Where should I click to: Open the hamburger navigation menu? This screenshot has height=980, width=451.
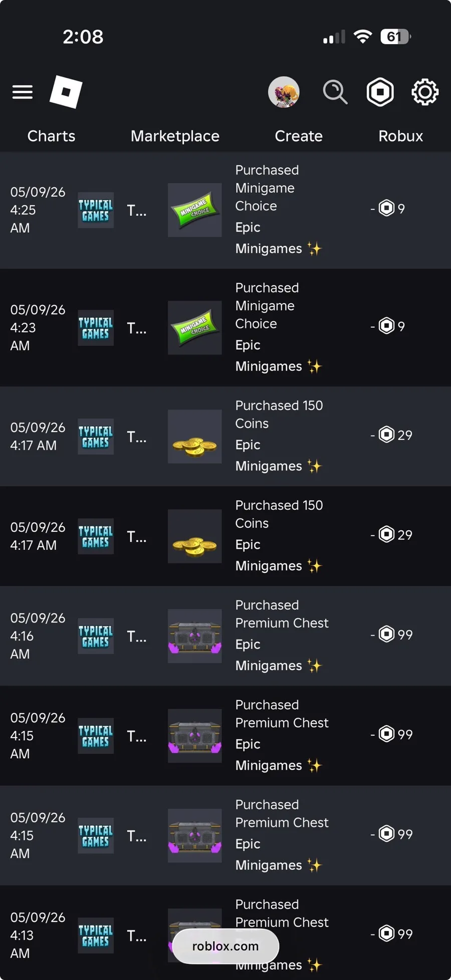23,92
